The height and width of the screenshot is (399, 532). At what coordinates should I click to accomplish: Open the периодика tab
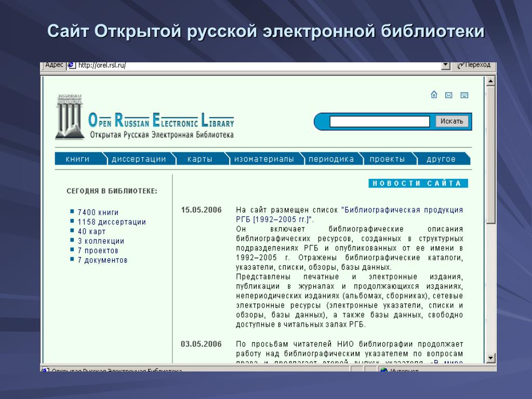coord(331,159)
